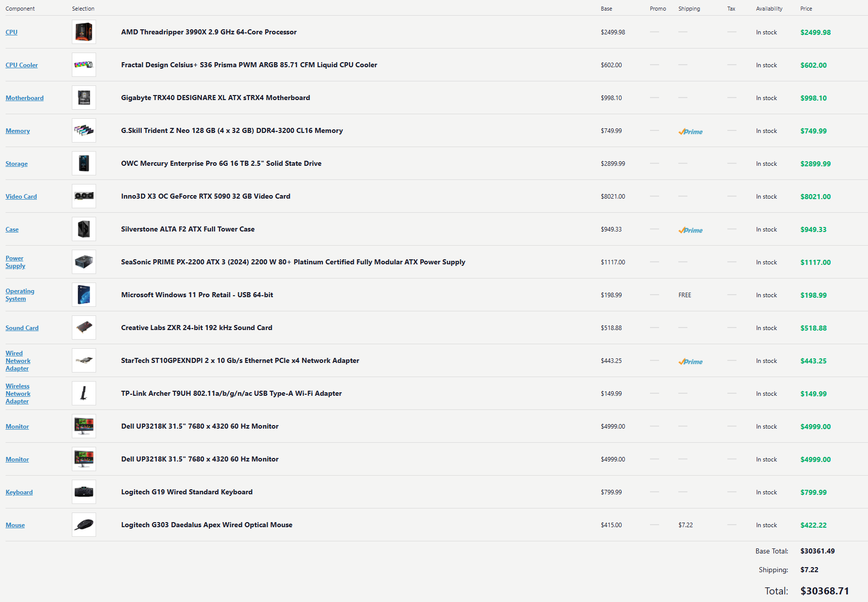This screenshot has height=602, width=868.
Task: Click the green $8021.00 video card price
Action: pyautogui.click(x=815, y=197)
